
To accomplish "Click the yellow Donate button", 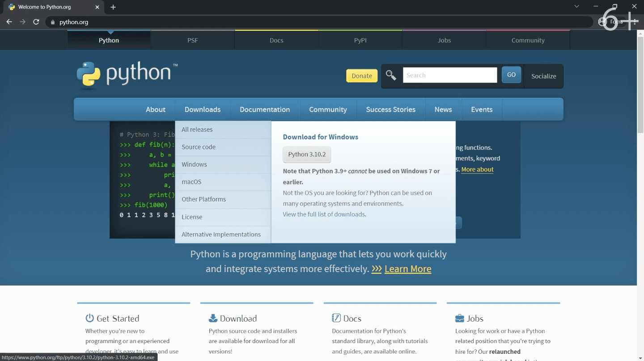I will pyautogui.click(x=362, y=76).
